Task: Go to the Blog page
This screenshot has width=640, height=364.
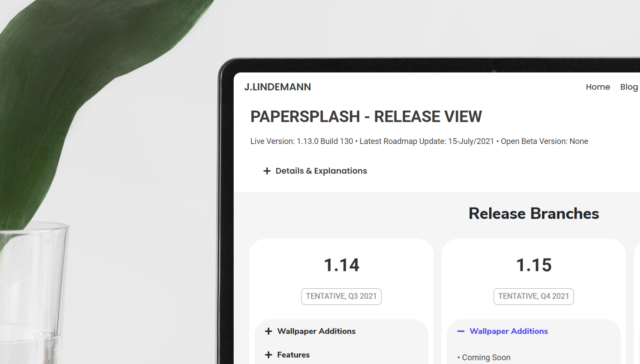Action: pyautogui.click(x=629, y=87)
